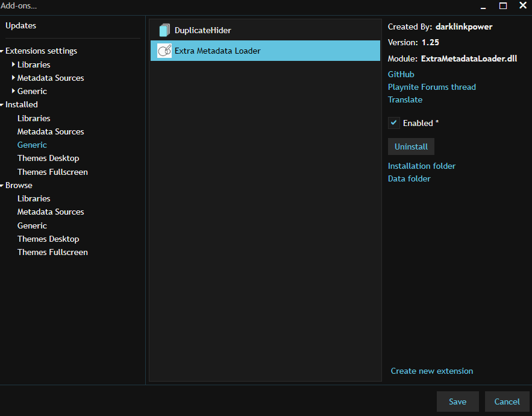Open the Translate link
Screen dimensions: 532x416
point(405,99)
